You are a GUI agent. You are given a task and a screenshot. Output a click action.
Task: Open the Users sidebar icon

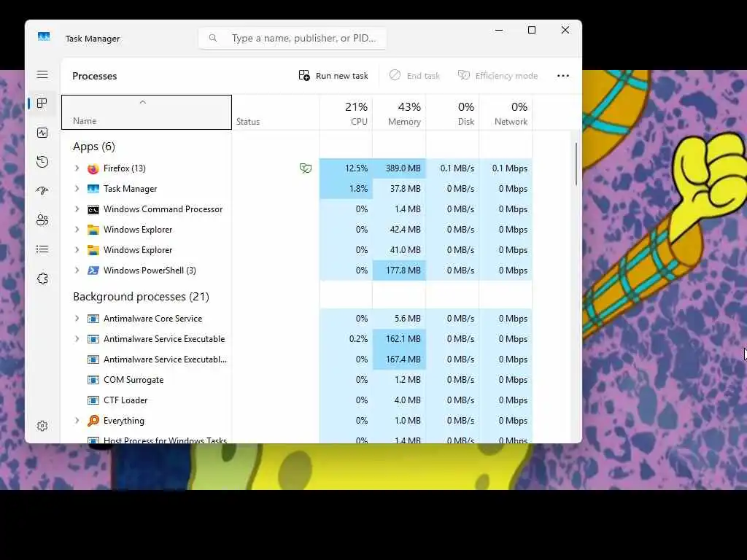(x=42, y=220)
